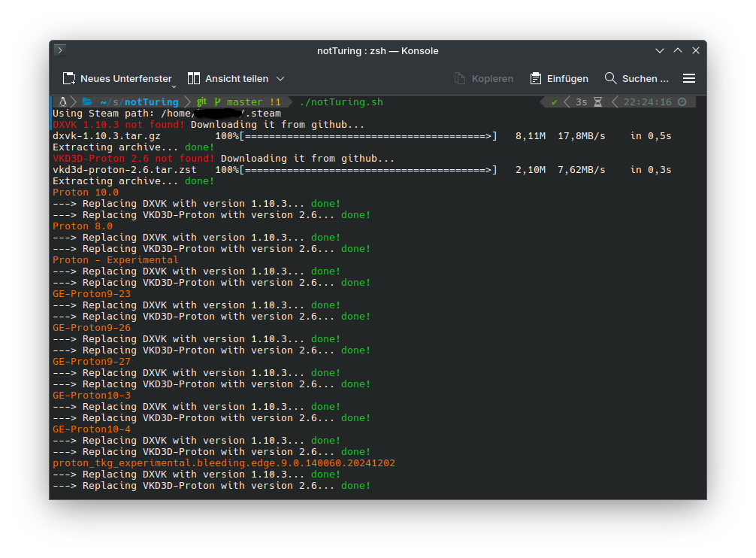Maximize the Konsole window
This screenshot has height=558, width=756.
pyautogui.click(x=678, y=50)
